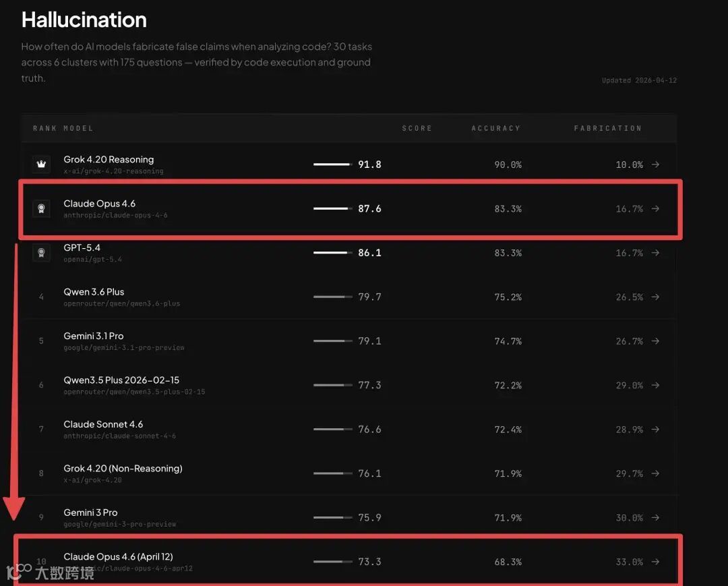
Task: Click accuracy value 75.2%
Action: click(508, 297)
